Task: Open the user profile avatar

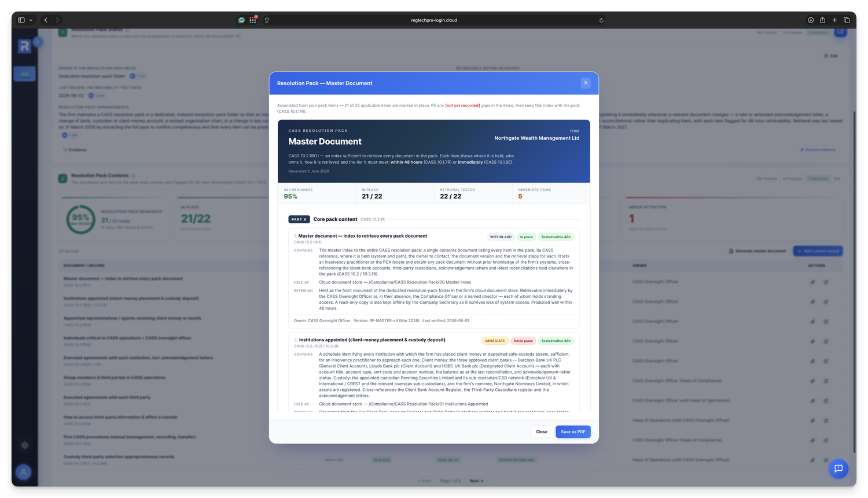Action: (24, 472)
